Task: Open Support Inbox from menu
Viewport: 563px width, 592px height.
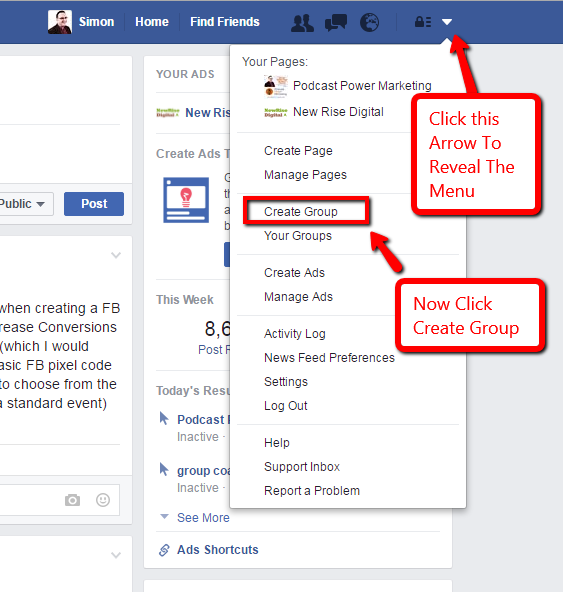Action: [302, 467]
